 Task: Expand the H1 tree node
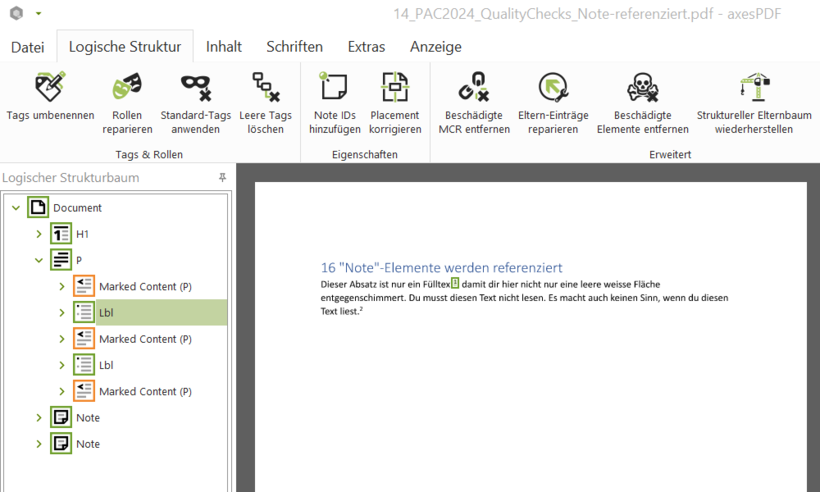tap(39, 234)
